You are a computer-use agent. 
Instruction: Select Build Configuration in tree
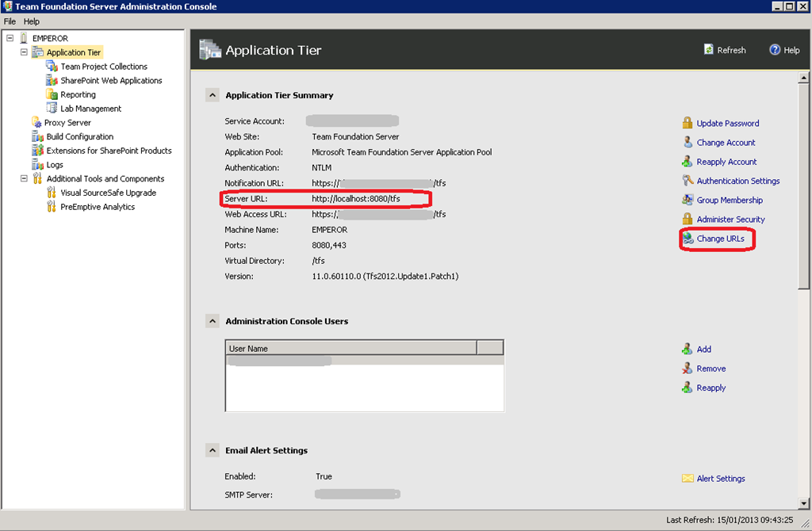pos(80,136)
